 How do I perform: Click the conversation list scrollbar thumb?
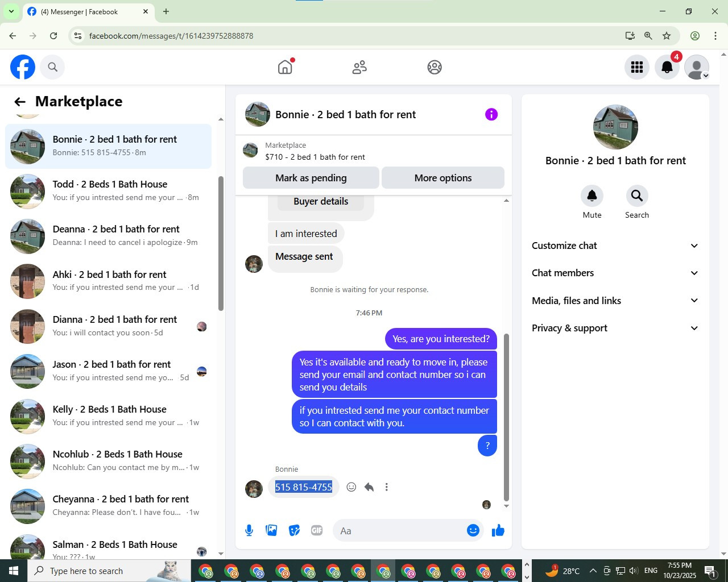coord(221,243)
